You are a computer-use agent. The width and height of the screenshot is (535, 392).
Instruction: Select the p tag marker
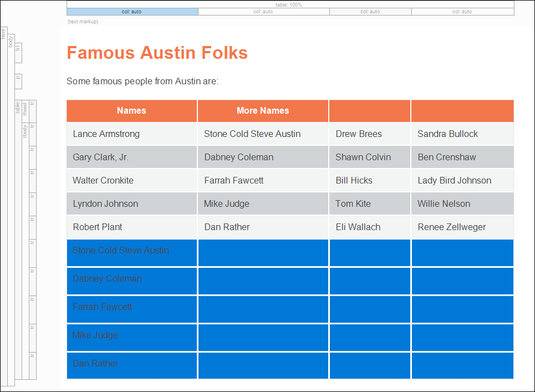tap(18, 81)
